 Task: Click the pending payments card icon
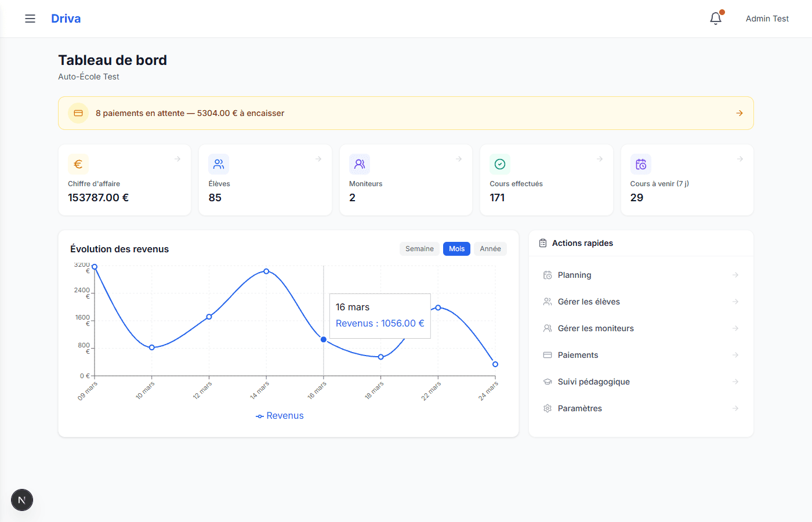(x=78, y=113)
